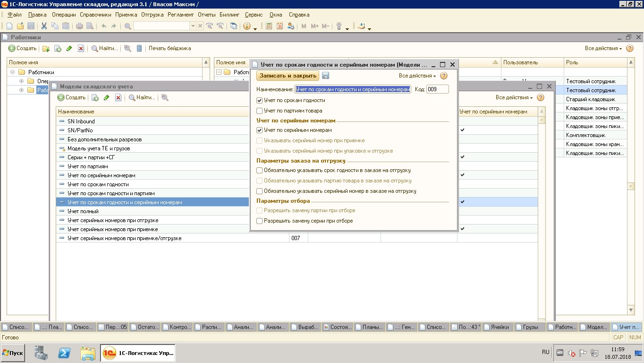Click Печать бейджика button
644x363 pixels.
(170, 48)
